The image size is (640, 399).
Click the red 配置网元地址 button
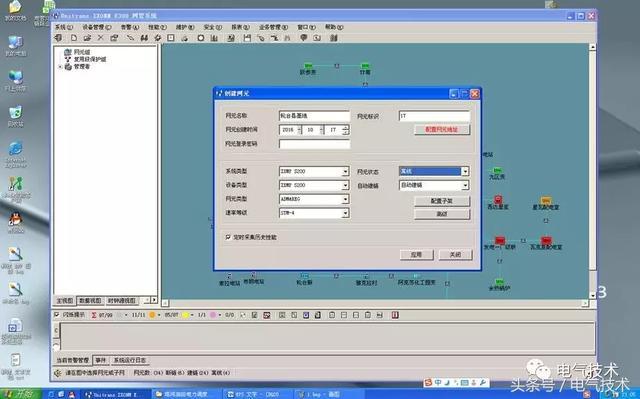(x=442, y=130)
